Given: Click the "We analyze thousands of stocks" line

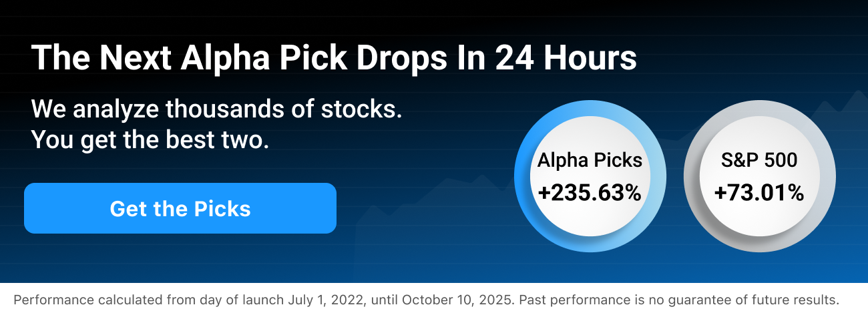Looking at the screenshot, I should [216, 108].
